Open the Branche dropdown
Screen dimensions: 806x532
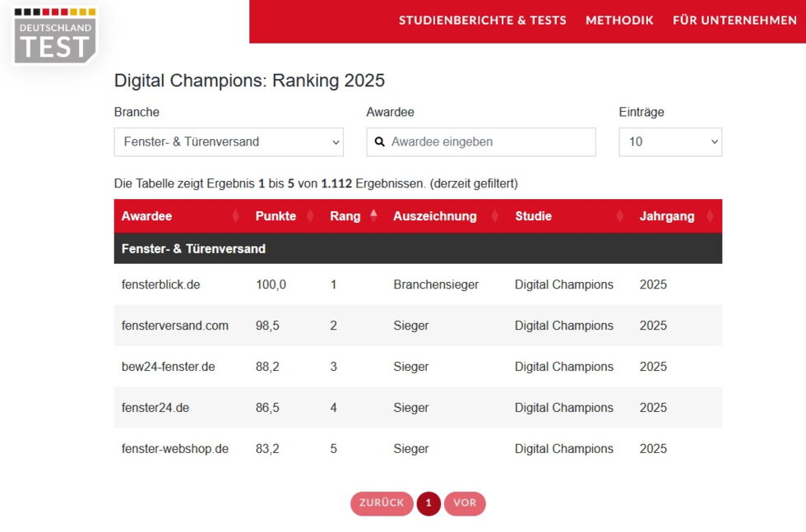click(x=228, y=141)
